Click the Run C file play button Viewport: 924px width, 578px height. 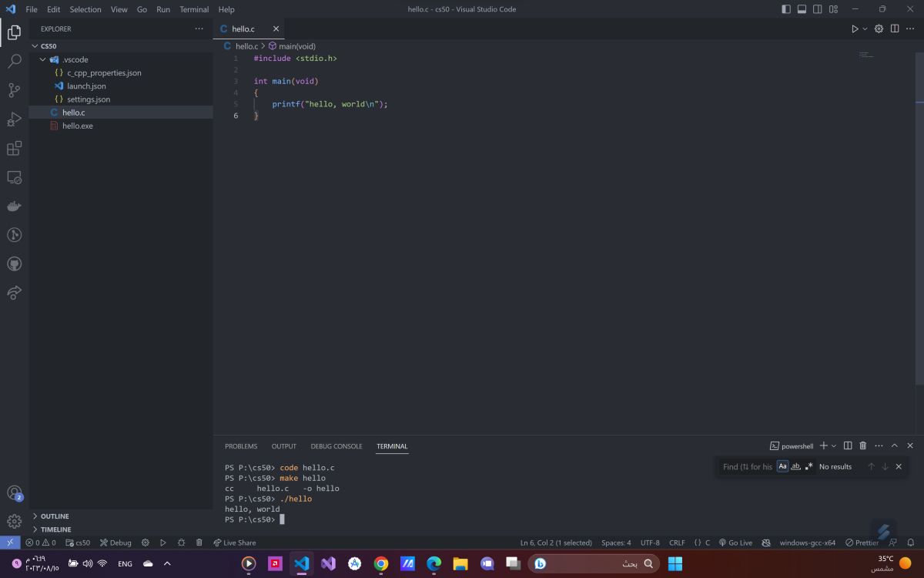pyautogui.click(x=854, y=29)
